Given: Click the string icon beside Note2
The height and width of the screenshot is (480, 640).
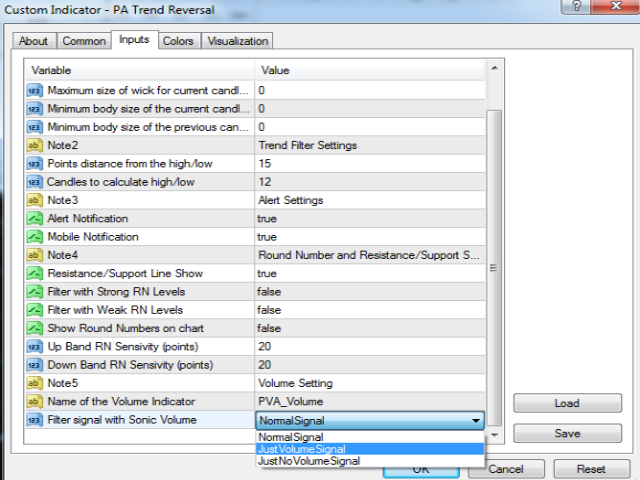Looking at the screenshot, I should tap(35, 145).
